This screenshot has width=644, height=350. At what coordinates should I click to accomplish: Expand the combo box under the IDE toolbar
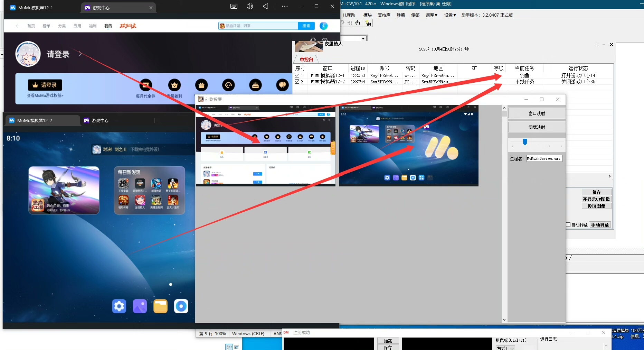(363, 38)
